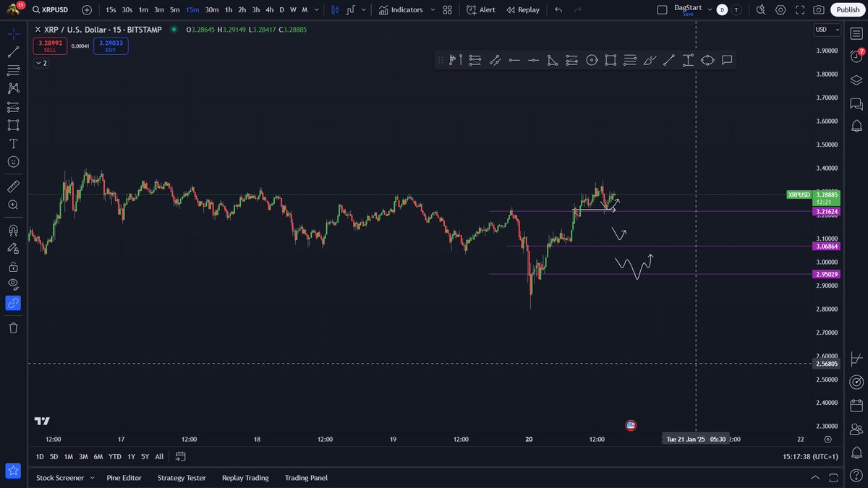Take a chart snapshot with camera icon

coord(818,10)
